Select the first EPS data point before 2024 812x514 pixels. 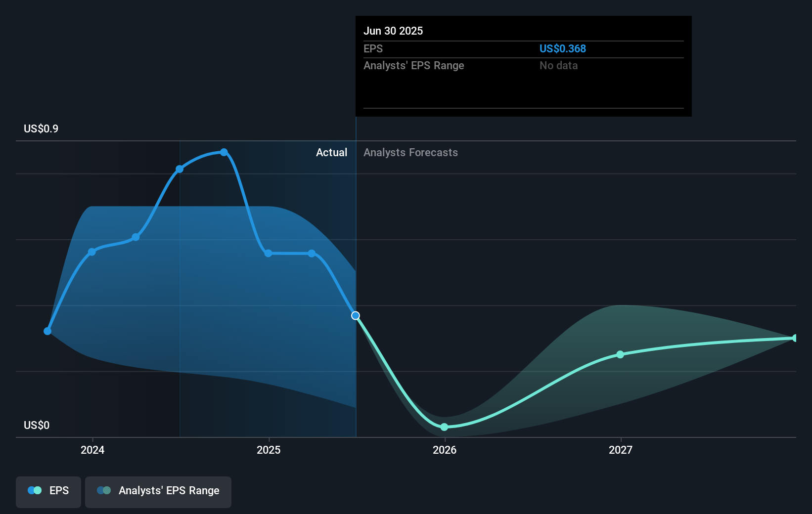tap(47, 331)
